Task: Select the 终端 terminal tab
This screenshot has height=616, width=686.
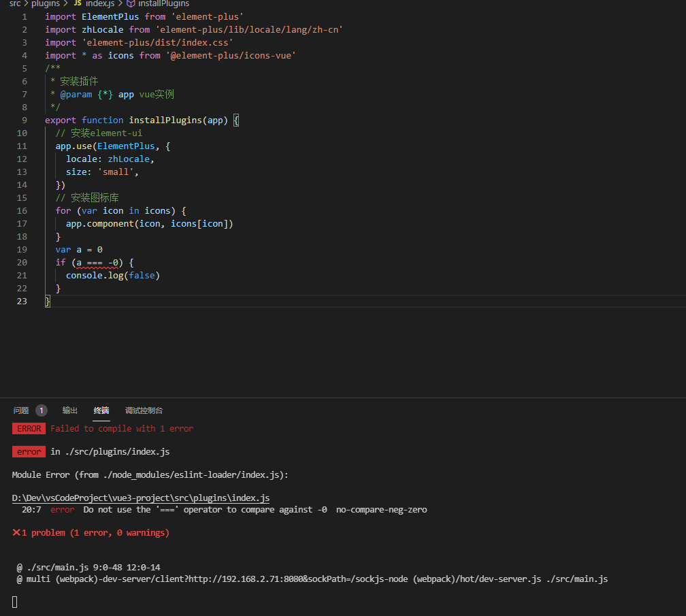Action: click(101, 410)
